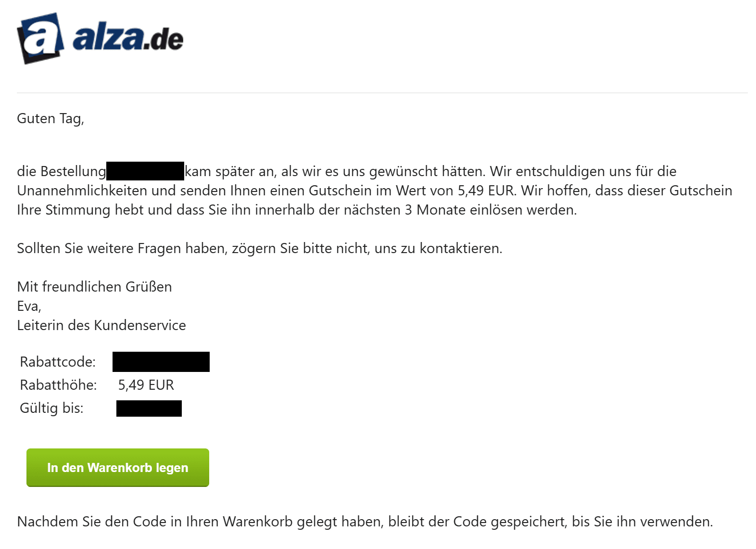Image resolution: width=756 pixels, height=549 pixels.
Task: Click the "Sollten Sie weitere Fragen haben" sentence
Action: (x=259, y=248)
